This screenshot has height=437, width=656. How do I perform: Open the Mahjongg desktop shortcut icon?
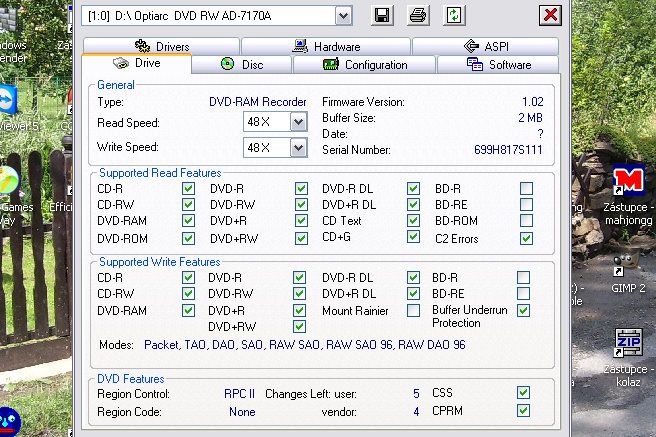(628, 181)
